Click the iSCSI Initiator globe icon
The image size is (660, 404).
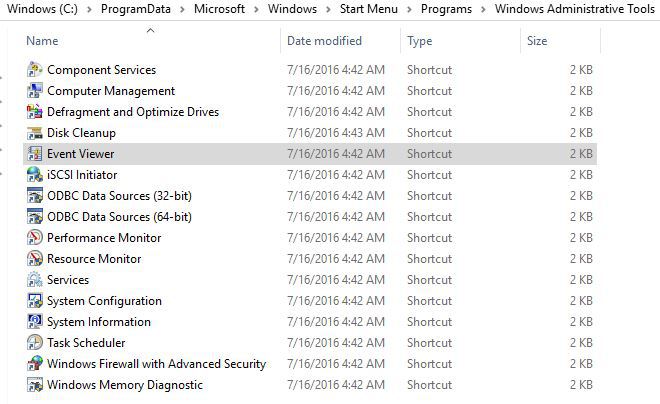(x=35, y=175)
